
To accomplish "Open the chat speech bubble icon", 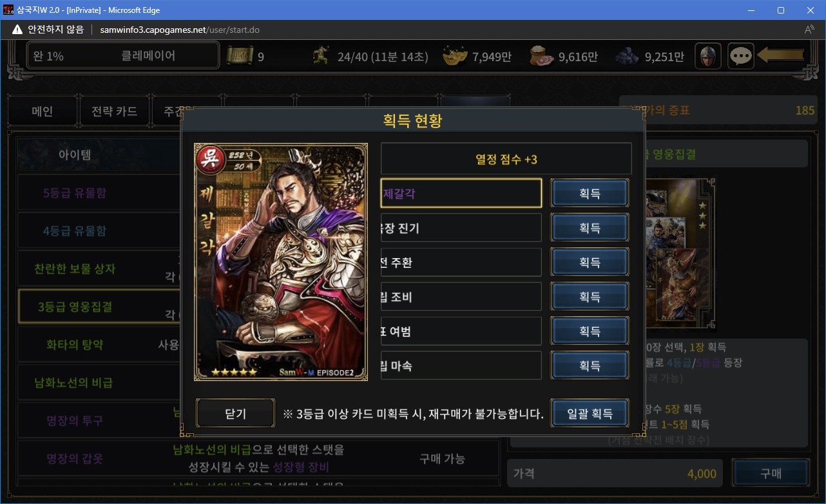I will (x=741, y=56).
